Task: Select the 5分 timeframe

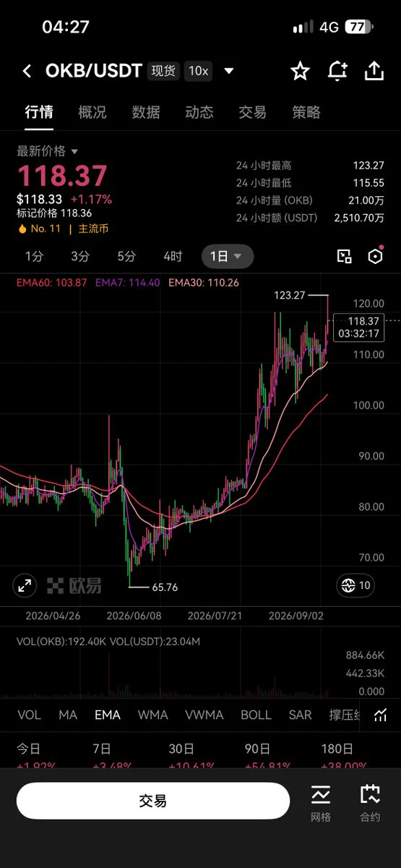Action: (126, 256)
